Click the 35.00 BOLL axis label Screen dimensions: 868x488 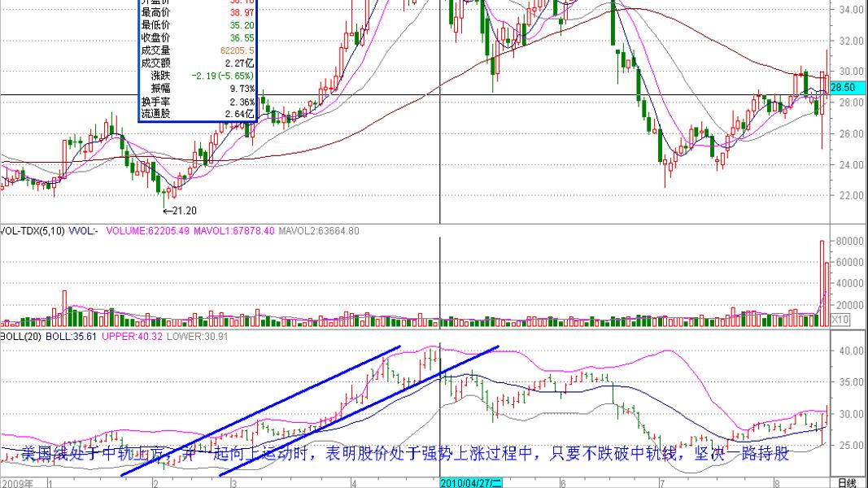(x=853, y=382)
